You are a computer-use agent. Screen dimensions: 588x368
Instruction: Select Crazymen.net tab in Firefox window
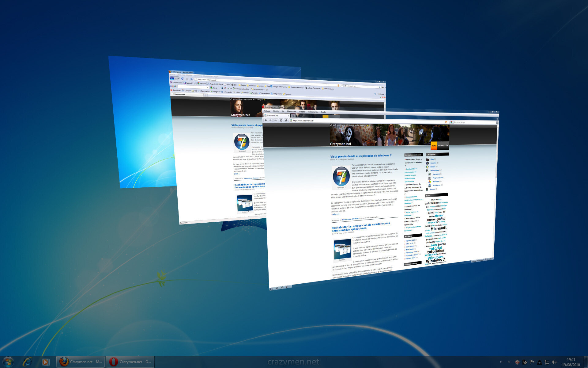(x=187, y=94)
